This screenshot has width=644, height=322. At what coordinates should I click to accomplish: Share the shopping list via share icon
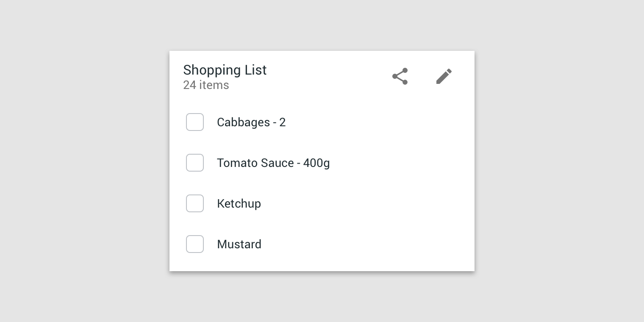point(400,76)
